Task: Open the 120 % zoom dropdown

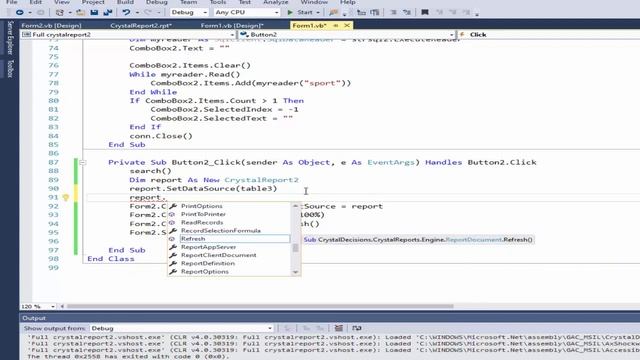Action: (38, 306)
